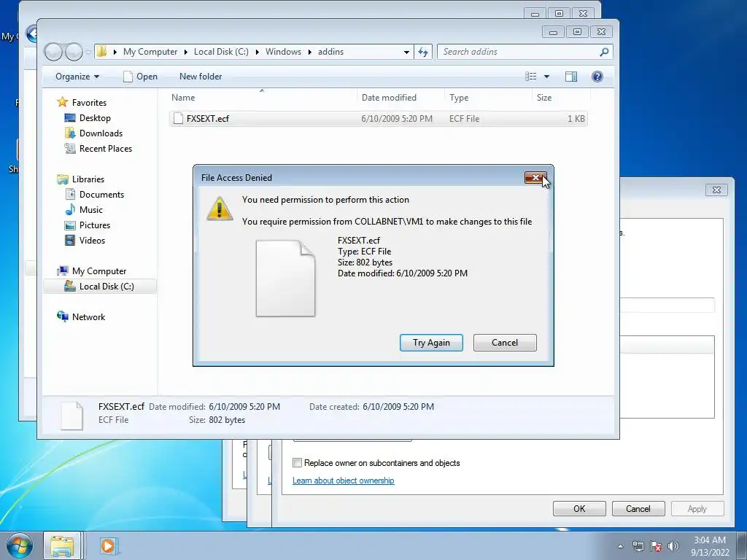Click the volume speaker tray icon
The image size is (747, 560).
pyautogui.click(x=673, y=546)
